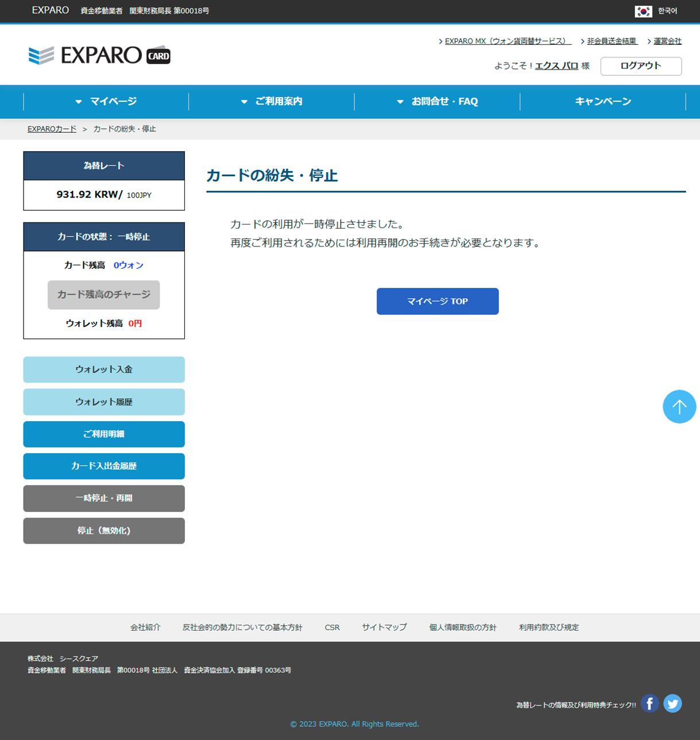Open the 非会員送金結果 link

click(x=612, y=41)
